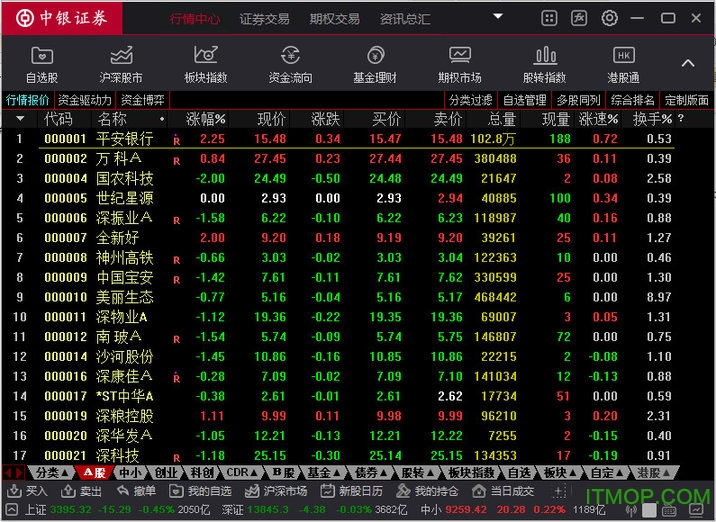
Task: Sort by the 换手% column header
Action: tap(652, 119)
